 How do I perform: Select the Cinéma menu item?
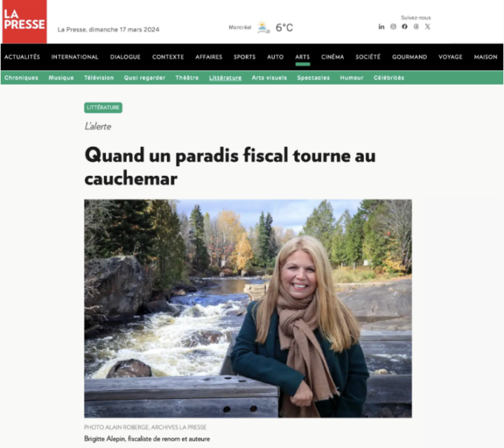(333, 57)
